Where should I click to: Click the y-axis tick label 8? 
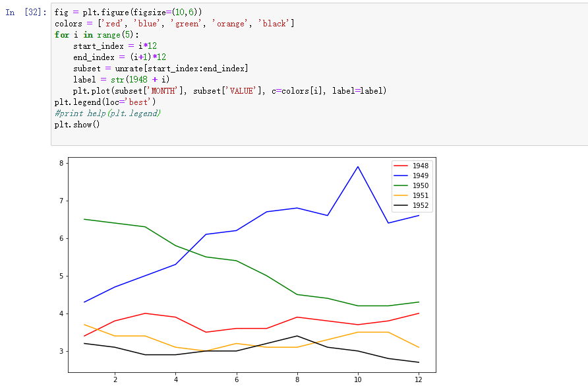tap(61, 163)
